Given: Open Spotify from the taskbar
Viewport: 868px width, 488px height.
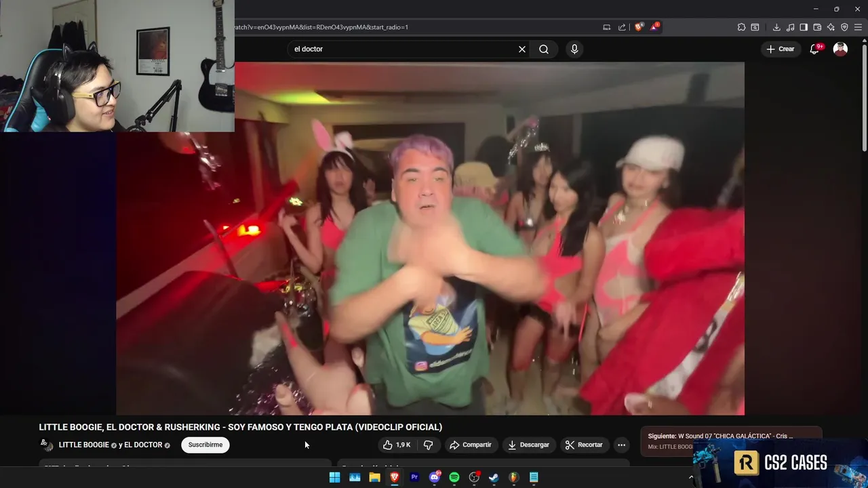Looking at the screenshot, I should (454, 477).
